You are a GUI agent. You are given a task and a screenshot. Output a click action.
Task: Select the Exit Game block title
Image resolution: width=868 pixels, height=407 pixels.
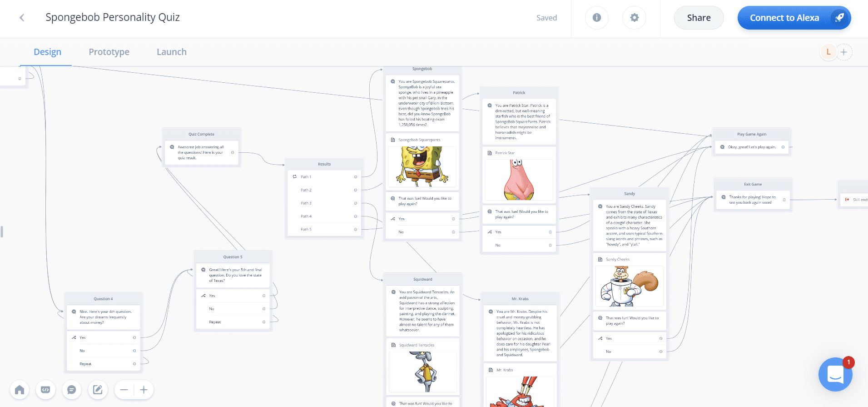(753, 184)
